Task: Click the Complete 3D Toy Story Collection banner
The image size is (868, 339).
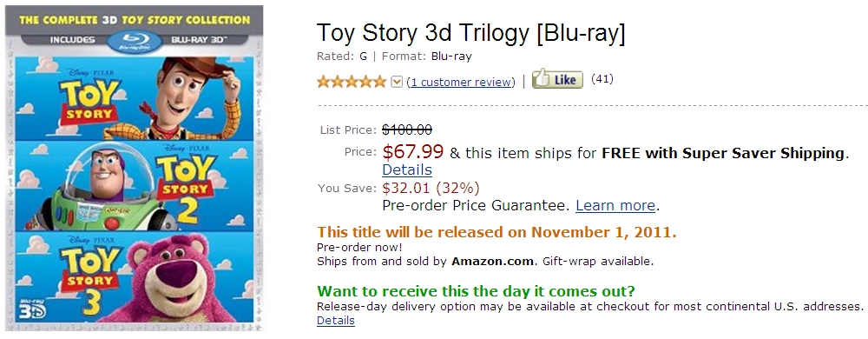Action: pos(135,19)
